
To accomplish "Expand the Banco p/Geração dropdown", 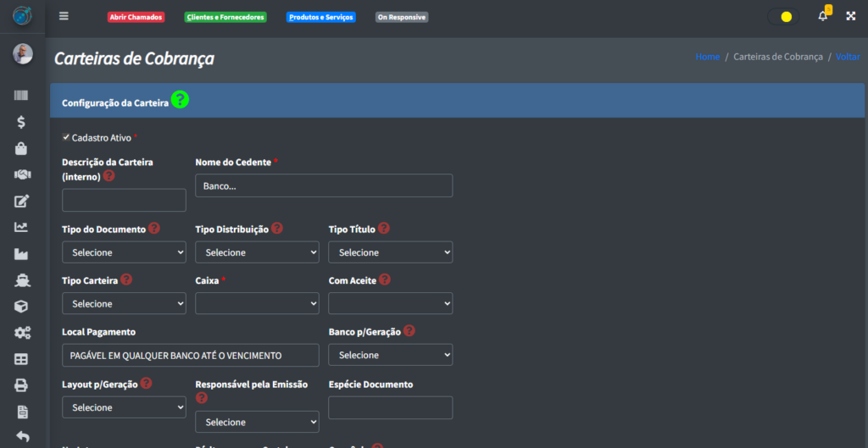I will tap(390, 355).
